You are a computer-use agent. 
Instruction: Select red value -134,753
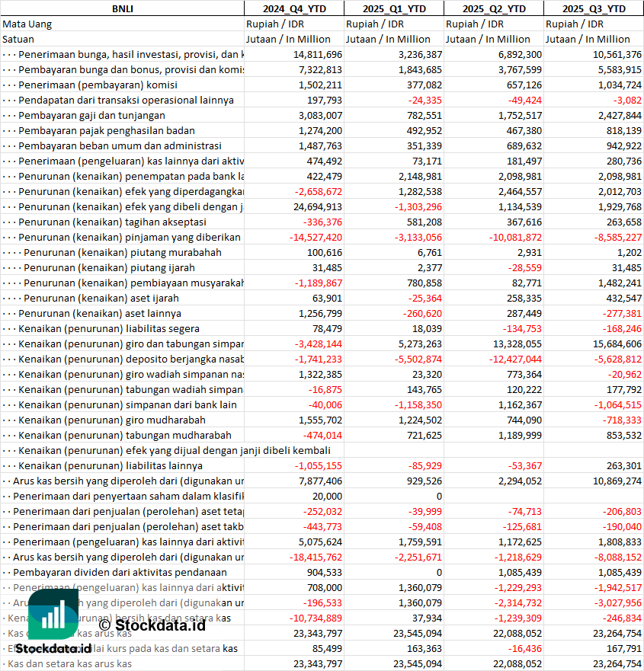tap(522, 329)
